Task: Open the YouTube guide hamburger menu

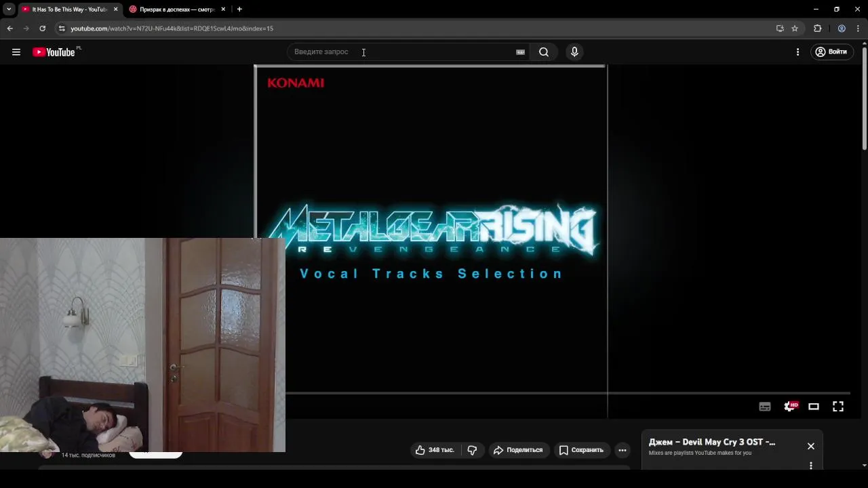Action: (16, 52)
